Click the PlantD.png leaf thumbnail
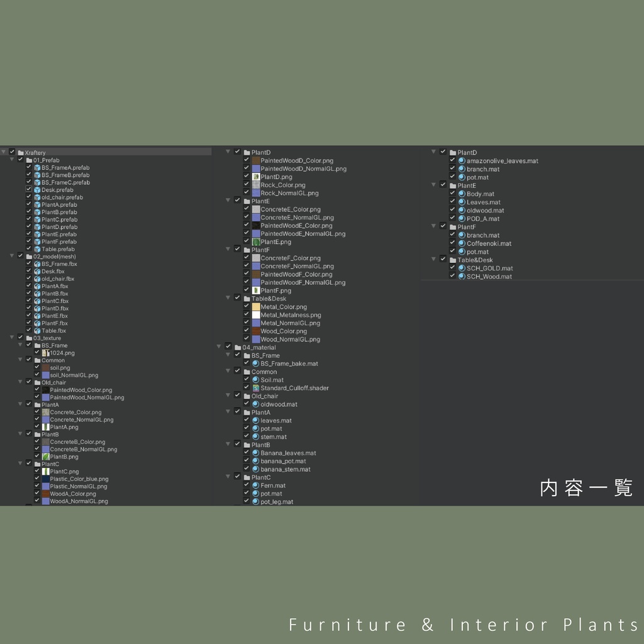 (x=256, y=177)
